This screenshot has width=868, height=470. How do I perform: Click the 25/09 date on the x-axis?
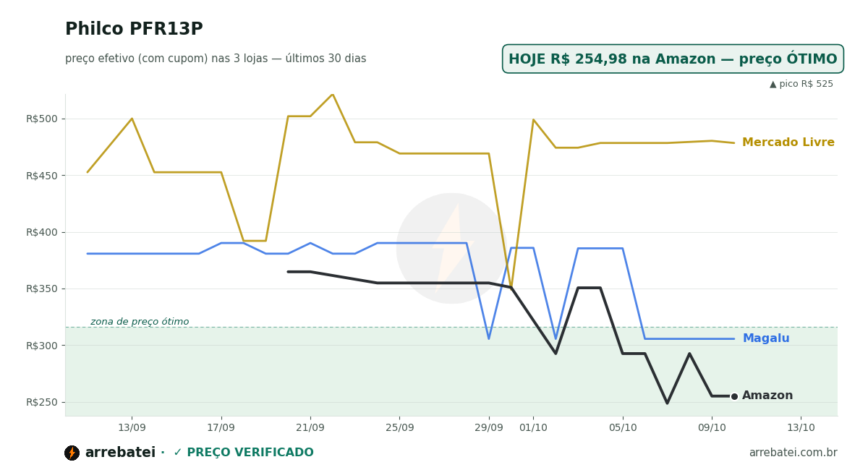(399, 428)
